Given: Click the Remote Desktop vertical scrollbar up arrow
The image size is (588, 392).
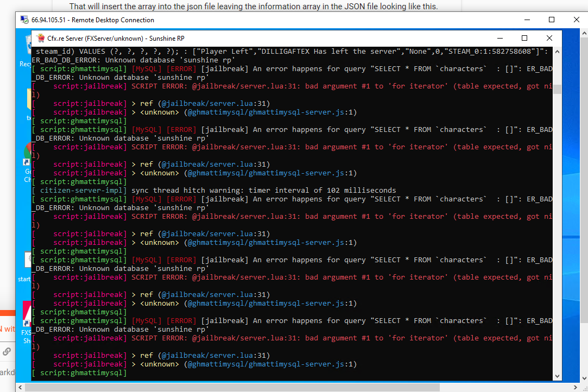Looking at the screenshot, I should click(x=584, y=34).
